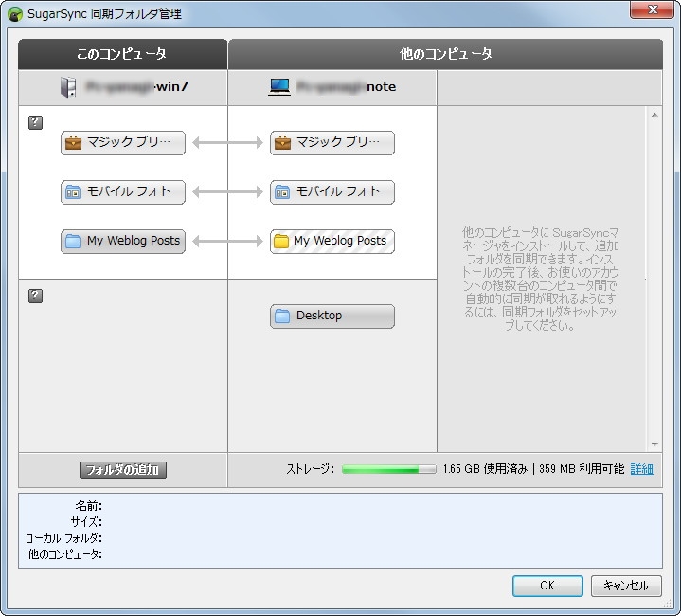Select the striped My Weblog Posts folder on note
Viewport: 681px width, 616px height.
point(332,241)
